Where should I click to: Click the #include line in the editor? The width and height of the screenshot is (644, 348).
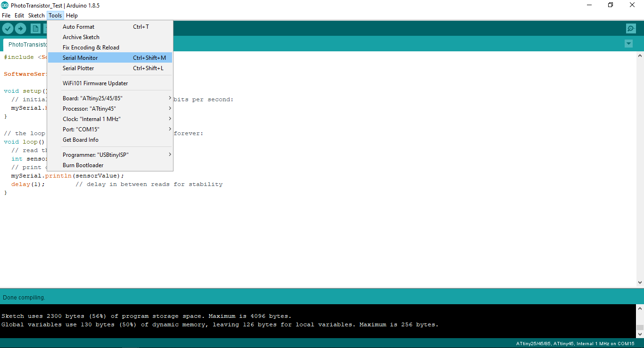coord(25,57)
